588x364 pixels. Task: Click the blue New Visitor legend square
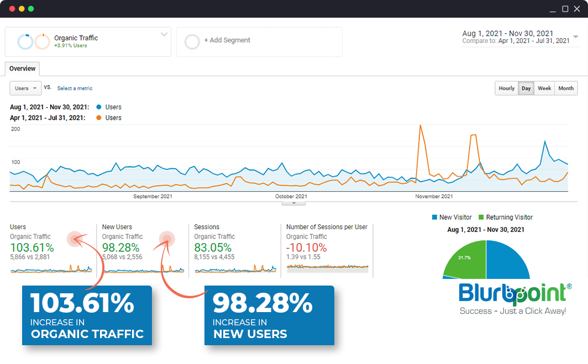point(434,218)
